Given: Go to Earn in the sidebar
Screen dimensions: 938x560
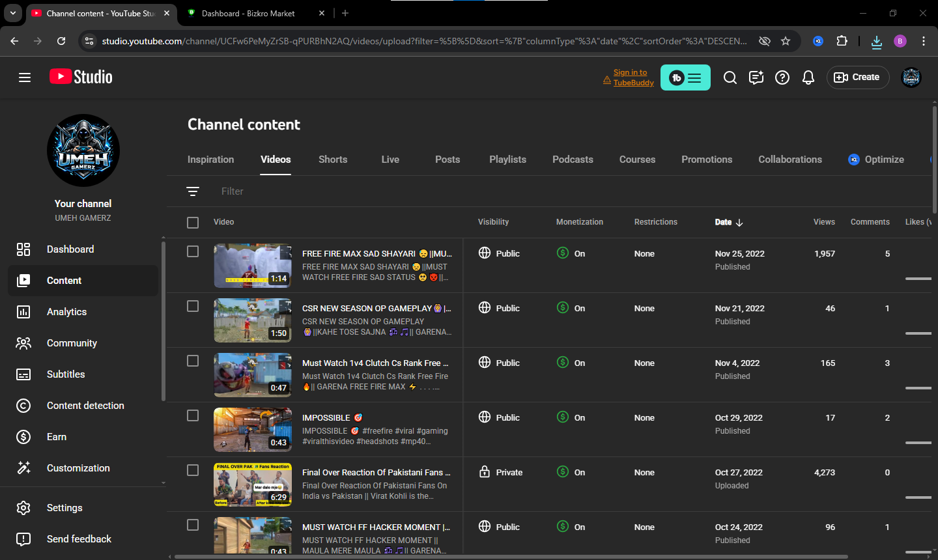Looking at the screenshot, I should pyautogui.click(x=57, y=437).
